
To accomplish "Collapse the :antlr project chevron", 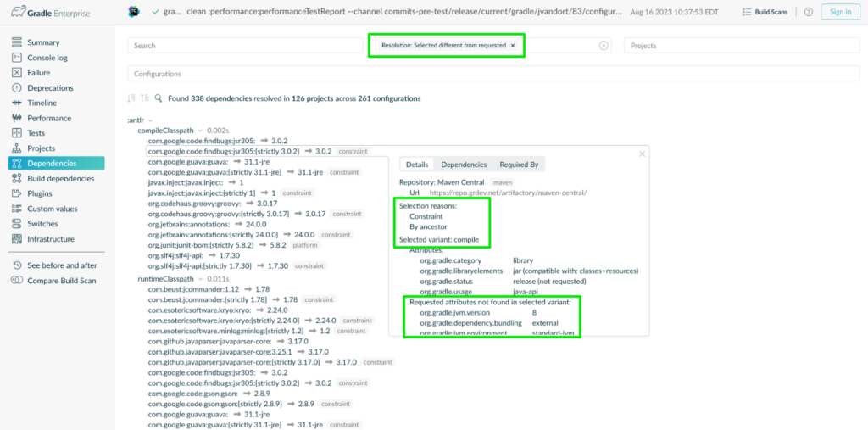I will [150, 120].
